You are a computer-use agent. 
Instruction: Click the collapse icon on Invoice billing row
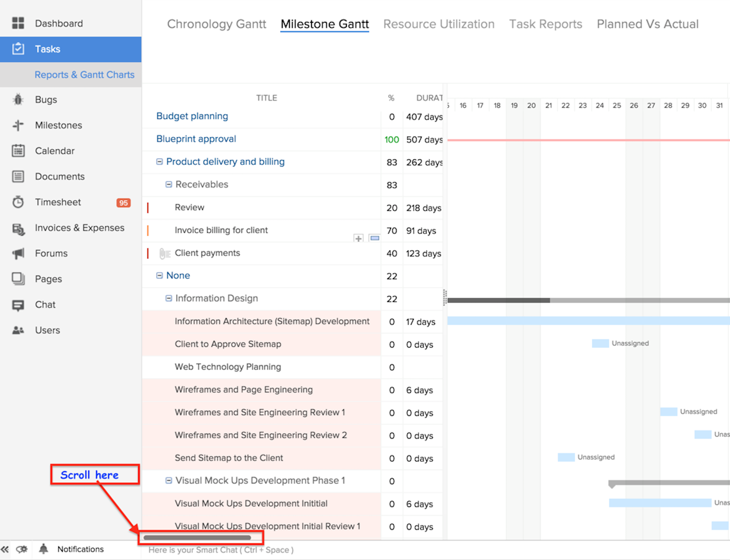coord(375,238)
